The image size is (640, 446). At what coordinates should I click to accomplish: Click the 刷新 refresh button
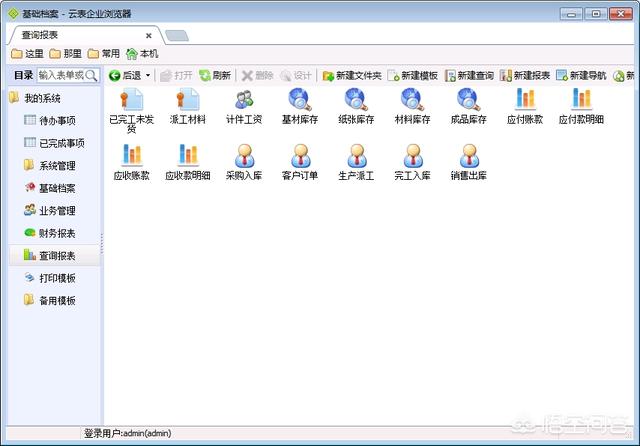tap(215, 75)
